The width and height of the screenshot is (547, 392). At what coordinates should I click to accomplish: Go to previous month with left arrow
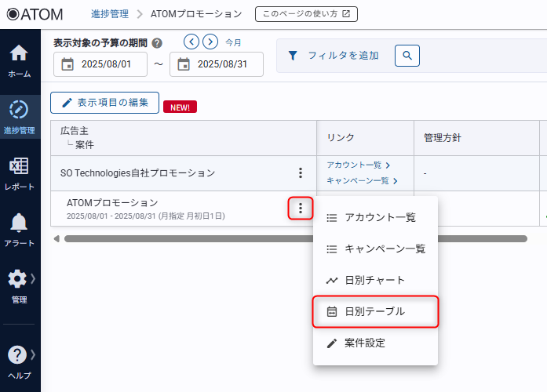[x=191, y=42]
